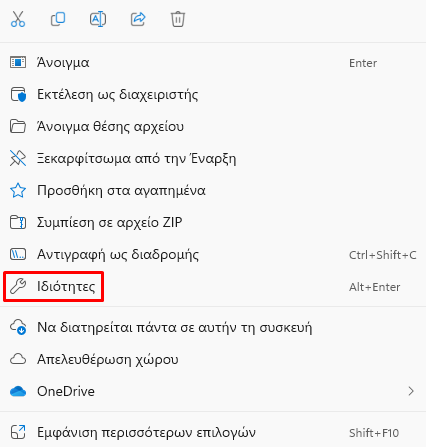Open Εμφάνιση περισσότερων επιλογών
Image resolution: width=426 pixels, height=447 pixels.
pyautogui.click(x=213, y=433)
